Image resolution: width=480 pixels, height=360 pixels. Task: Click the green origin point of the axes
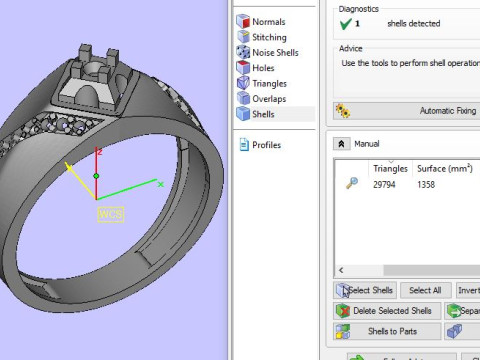point(96,176)
